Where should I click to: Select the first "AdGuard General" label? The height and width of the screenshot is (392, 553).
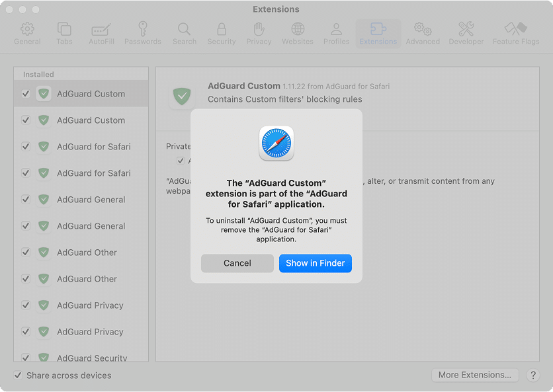click(91, 200)
